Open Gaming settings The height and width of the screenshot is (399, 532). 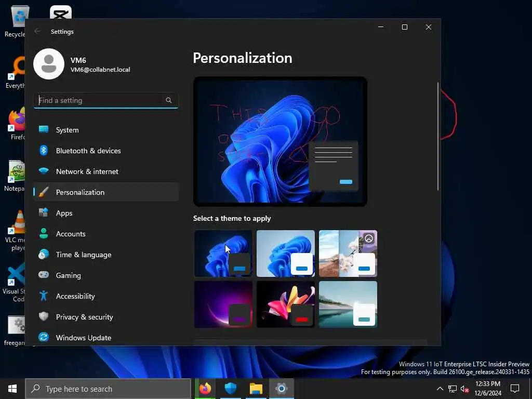click(106, 275)
